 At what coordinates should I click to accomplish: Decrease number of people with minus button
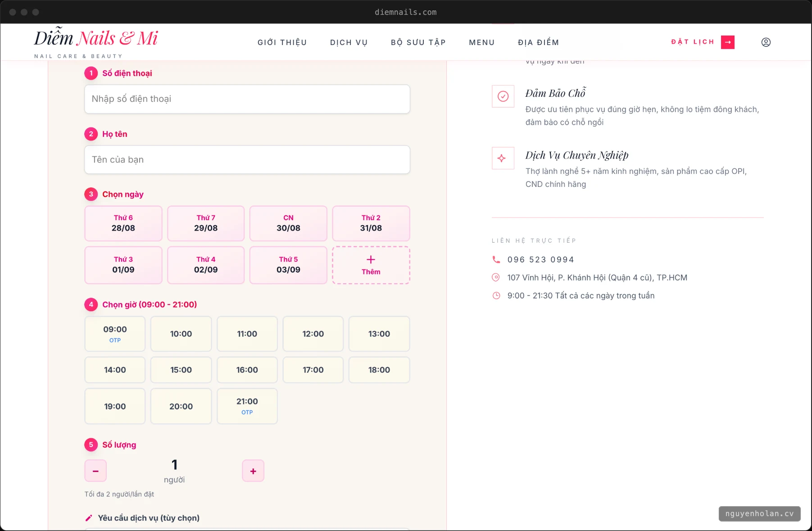(x=95, y=471)
